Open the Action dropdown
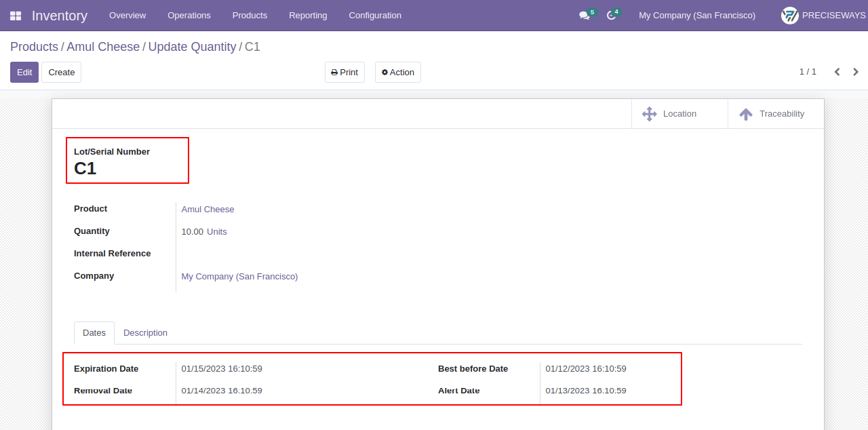Screen dimensions: 868x430 pos(398,73)
